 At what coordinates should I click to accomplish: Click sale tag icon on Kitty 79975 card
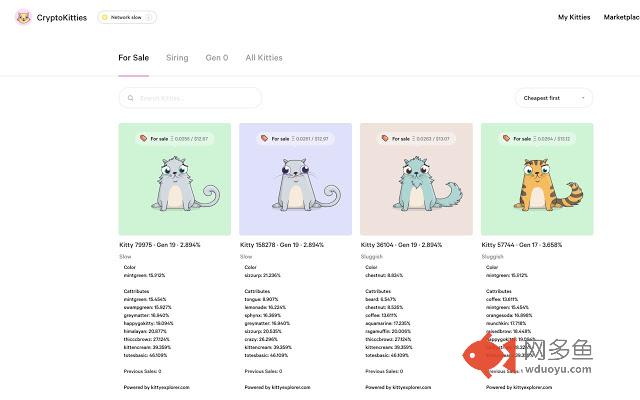click(143, 138)
